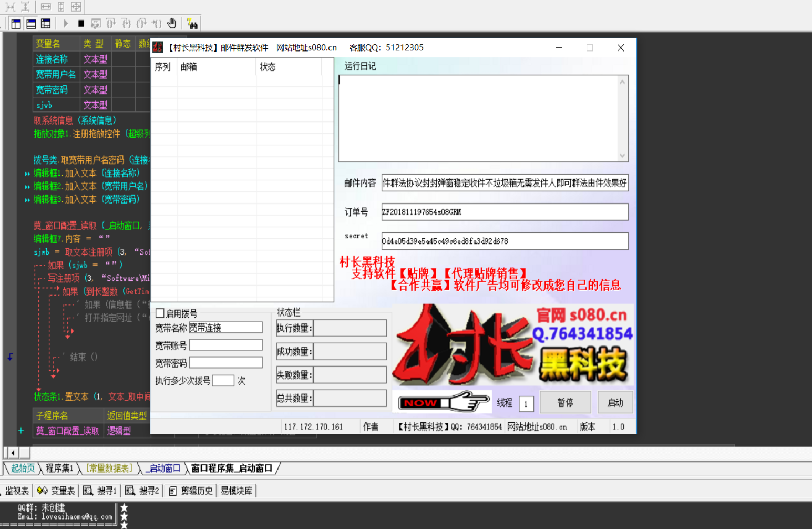Click the 状态 column header in email list

289,67
